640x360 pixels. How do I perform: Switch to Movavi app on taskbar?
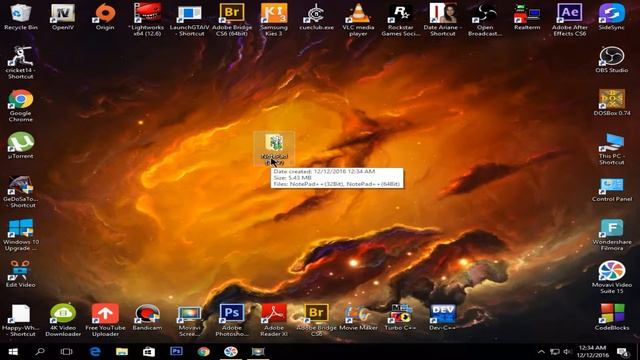(230, 351)
